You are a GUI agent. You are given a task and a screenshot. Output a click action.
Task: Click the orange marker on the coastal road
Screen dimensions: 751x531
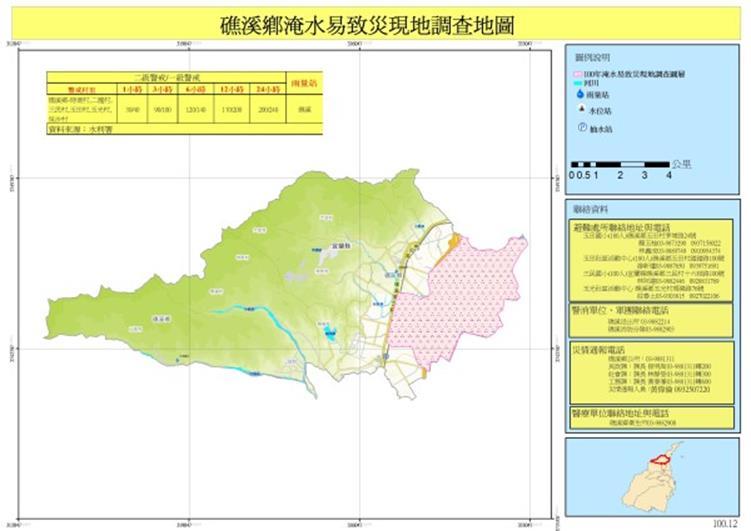point(452,240)
